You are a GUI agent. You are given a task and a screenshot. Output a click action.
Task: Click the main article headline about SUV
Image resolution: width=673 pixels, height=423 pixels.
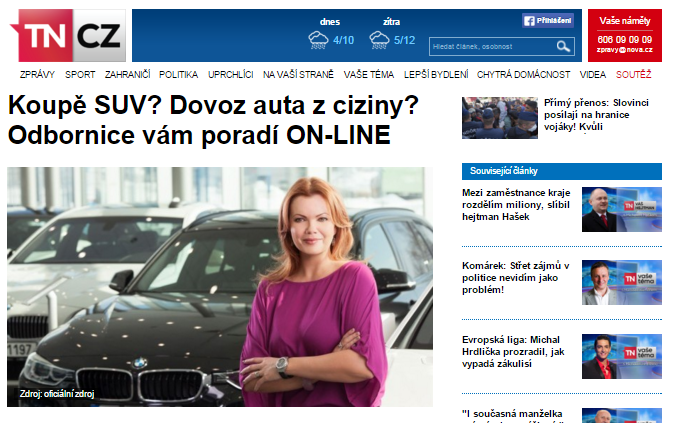pos(213,120)
